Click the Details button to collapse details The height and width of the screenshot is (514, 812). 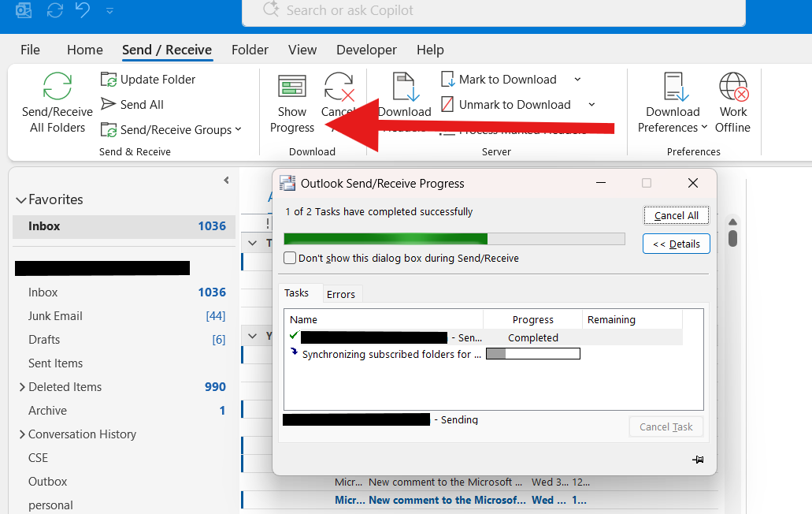click(x=677, y=244)
